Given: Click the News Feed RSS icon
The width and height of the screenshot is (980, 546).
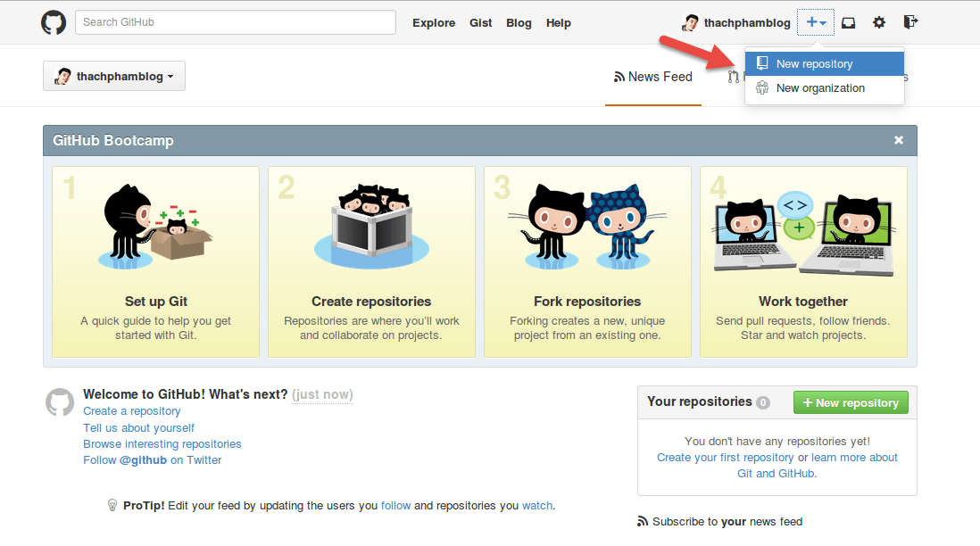Looking at the screenshot, I should pyautogui.click(x=619, y=77).
